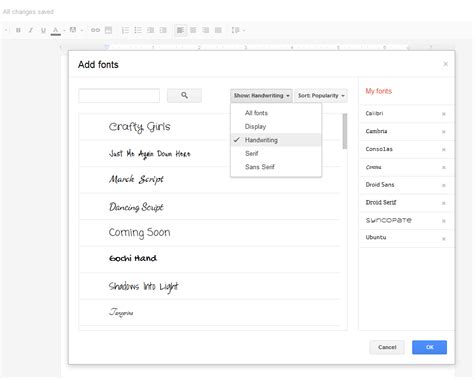Image resolution: width=474 pixels, height=379 pixels.
Task: Justify the text alignment
Action: tap(218, 30)
